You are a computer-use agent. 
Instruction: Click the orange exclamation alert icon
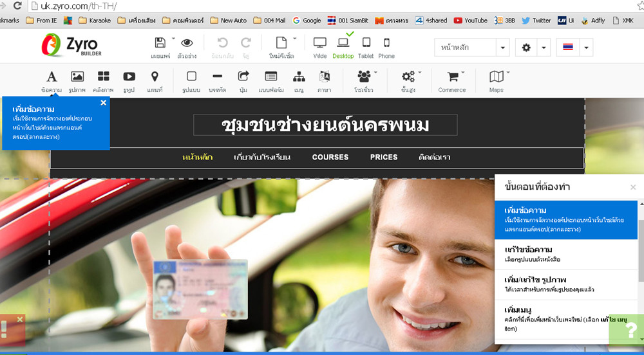coord(5,331)
